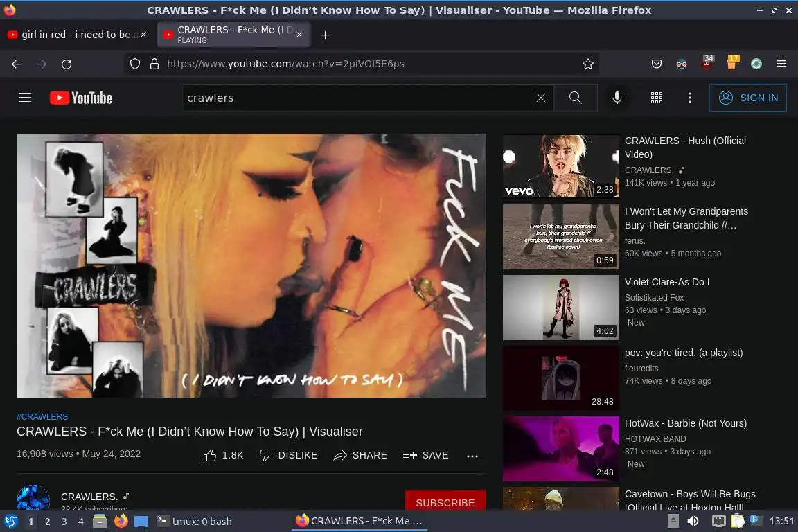Open the YouTube guide hamburger menu
Image resolution: width=798 pixels, height=532 pixels.
tap(25, 97)
